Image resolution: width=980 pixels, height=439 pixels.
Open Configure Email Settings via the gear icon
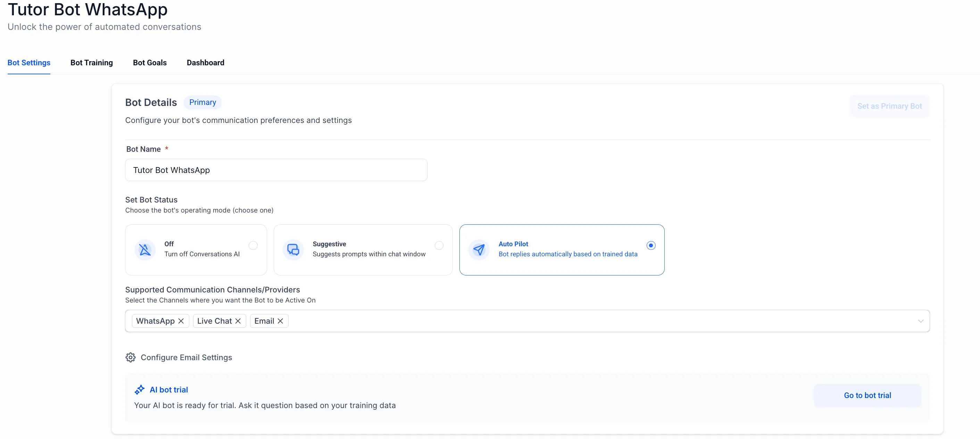[x=130, y=357]
